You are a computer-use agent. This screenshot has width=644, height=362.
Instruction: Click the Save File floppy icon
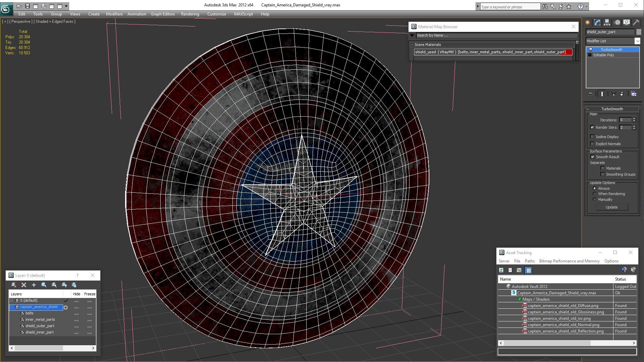[x=28, y=6]
